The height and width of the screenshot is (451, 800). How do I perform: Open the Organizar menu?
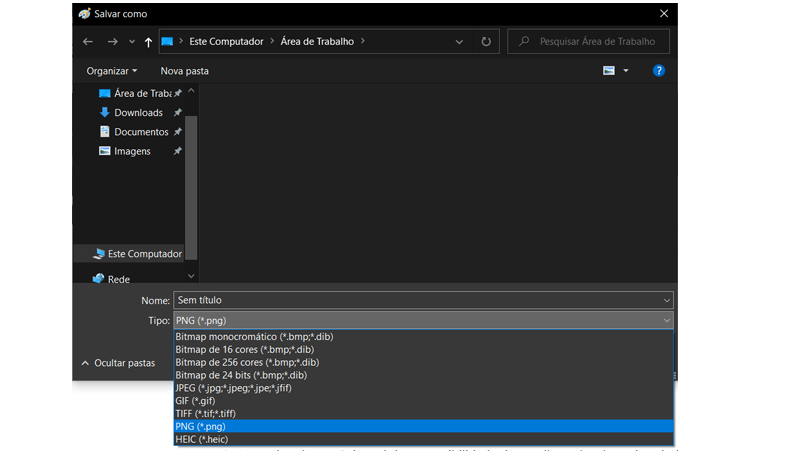pos(111,71)
